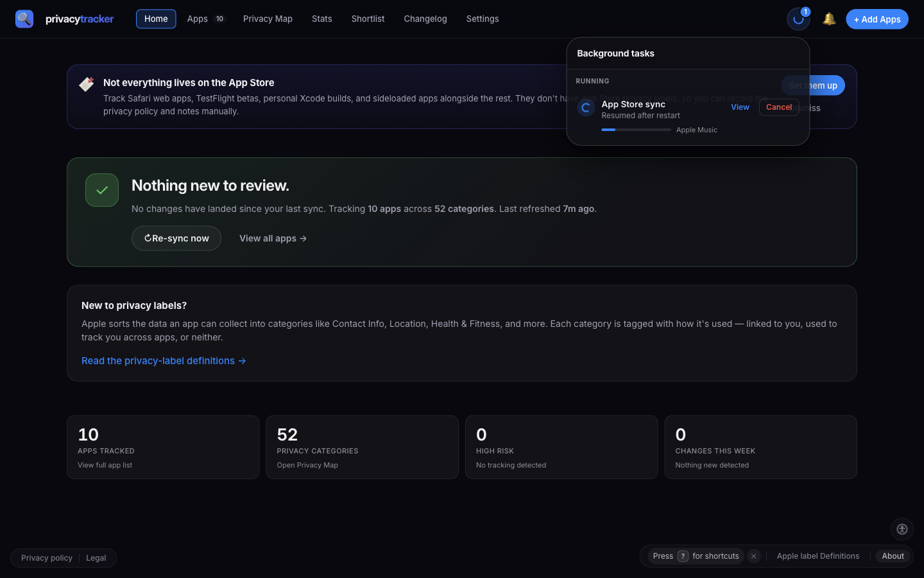Open Apple label Definitions link

tap(818, 556)
